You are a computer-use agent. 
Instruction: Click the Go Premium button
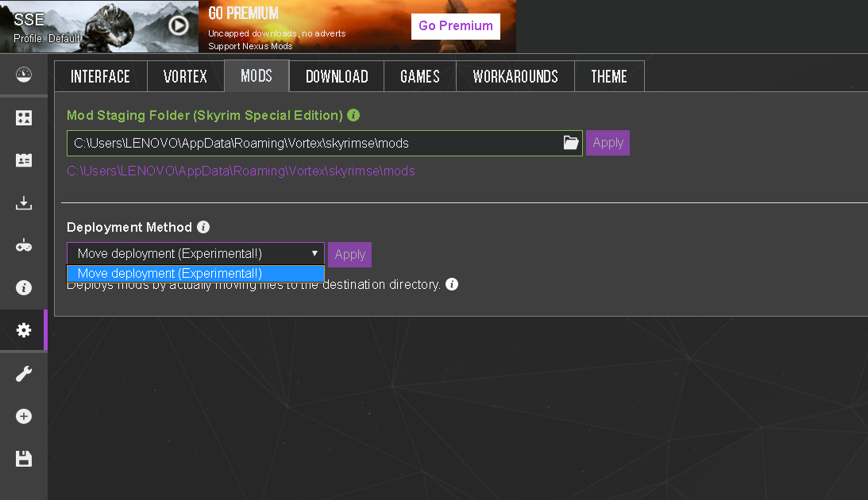455,26
